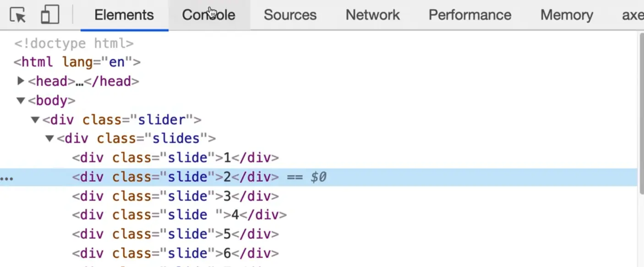644x267 pixels.
Task: Select the slide div containing 4
Action: point(179,215)
